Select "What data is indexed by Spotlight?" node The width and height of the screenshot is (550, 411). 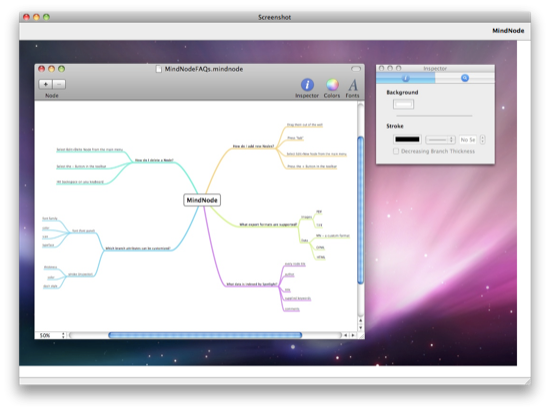252,284
